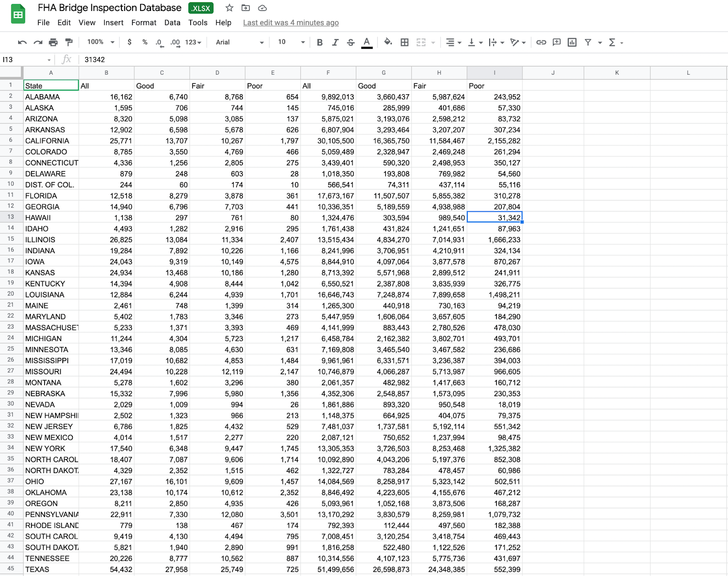Open the File menu
The width and height of the screenshot is (728, 576).
click(x=44, y=23)
